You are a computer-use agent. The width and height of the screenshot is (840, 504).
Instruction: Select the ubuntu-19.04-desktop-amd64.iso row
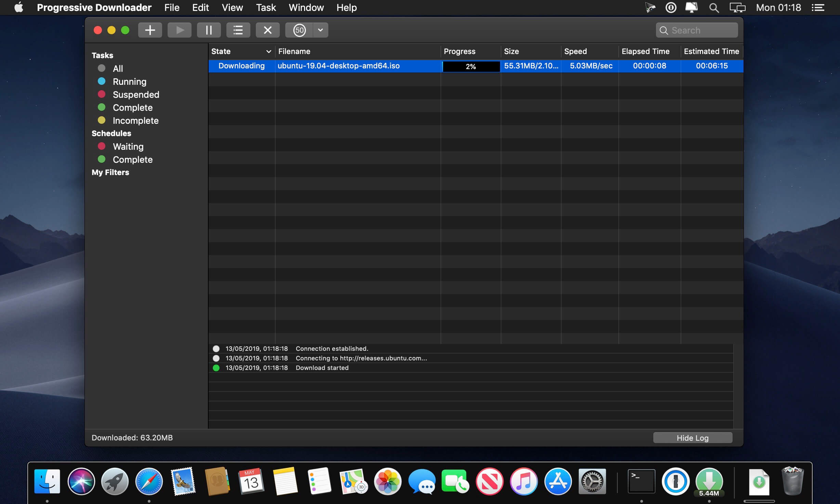pyautogui.click(x=338, y=66)
